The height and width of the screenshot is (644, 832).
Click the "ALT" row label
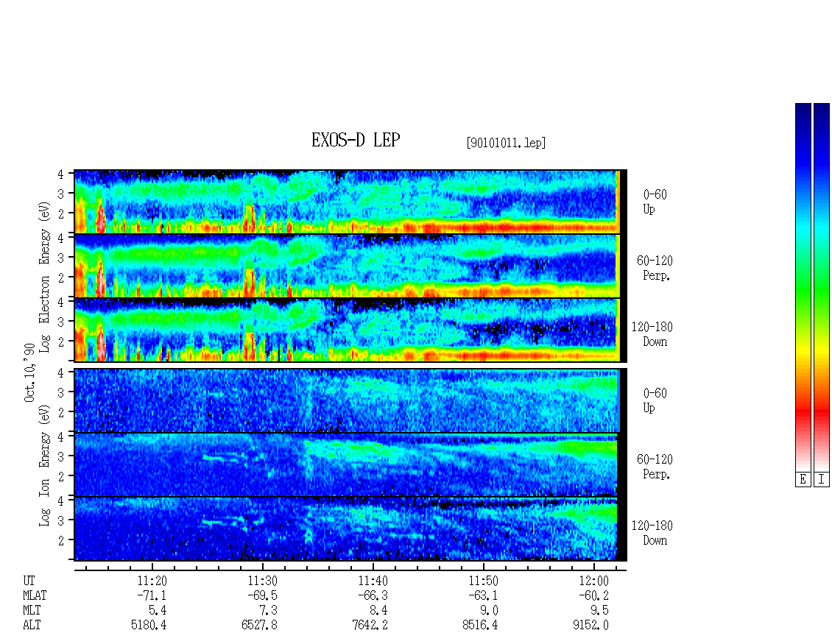(32, 626)
